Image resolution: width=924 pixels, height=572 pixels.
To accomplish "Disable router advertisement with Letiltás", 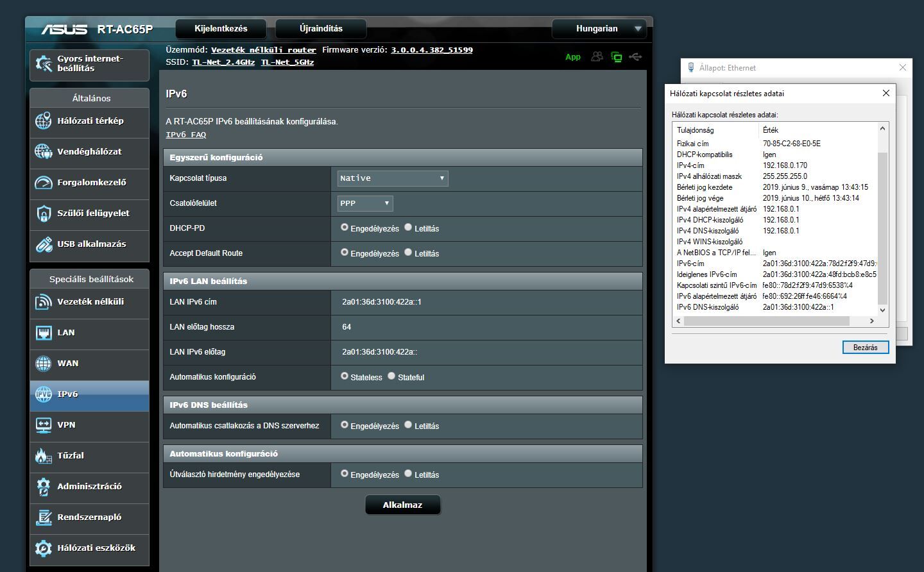I will click(408, 474).
